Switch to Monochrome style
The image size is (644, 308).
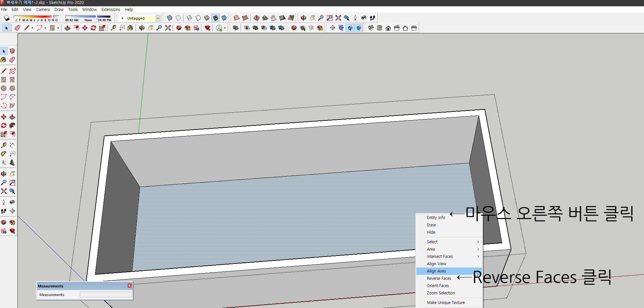[224, 18]
